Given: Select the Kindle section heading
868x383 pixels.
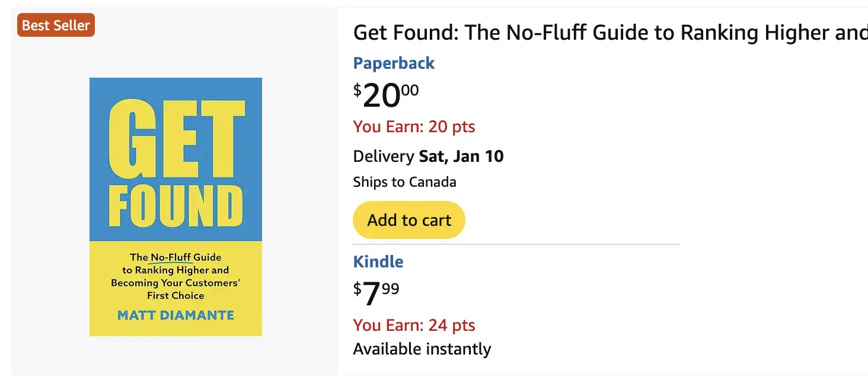Looking at the screenshot, I should [x=378, y=261].
